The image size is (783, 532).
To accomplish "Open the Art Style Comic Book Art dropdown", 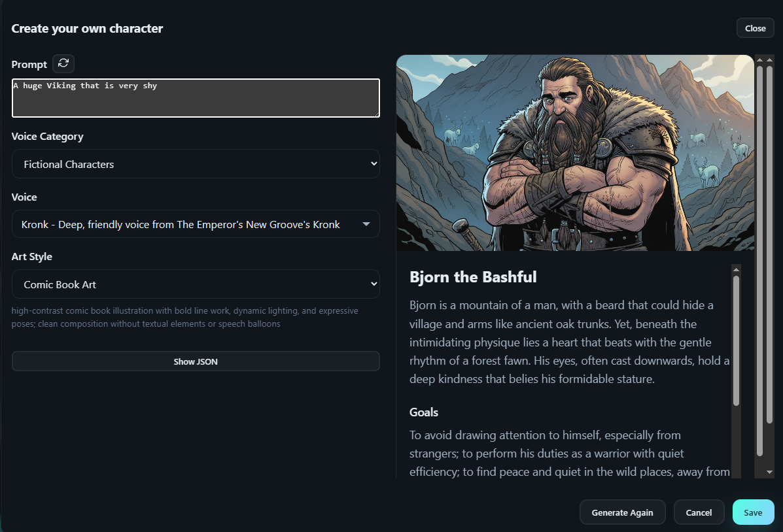I will point(196,284).
